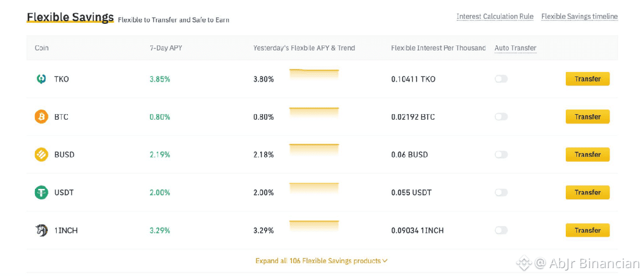Click the TKO coin icon

[x=41, y=79]
